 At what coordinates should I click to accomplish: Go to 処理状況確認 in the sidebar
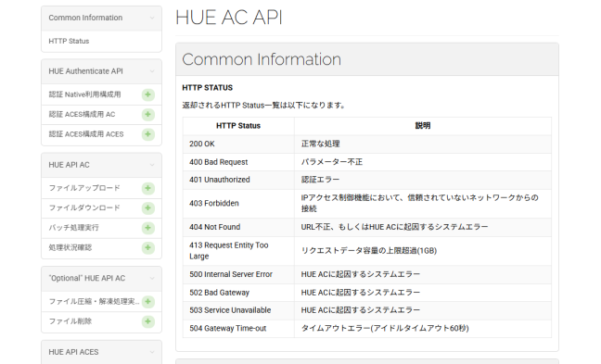tap(70, 247)
